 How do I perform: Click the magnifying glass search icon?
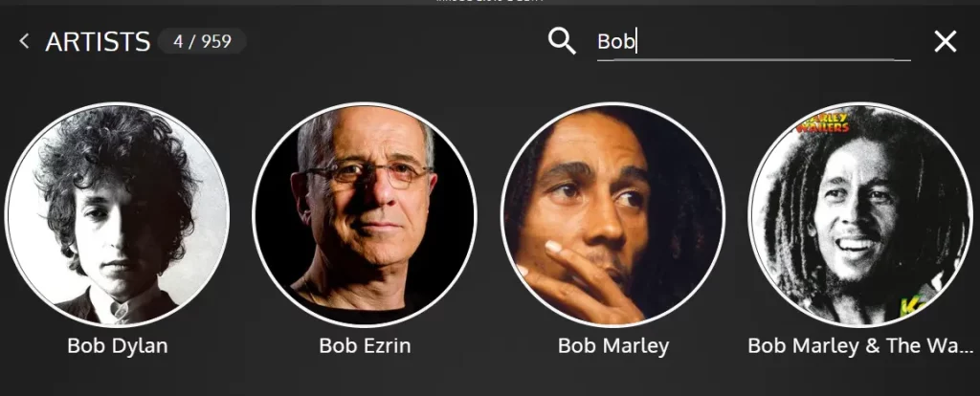562,41
